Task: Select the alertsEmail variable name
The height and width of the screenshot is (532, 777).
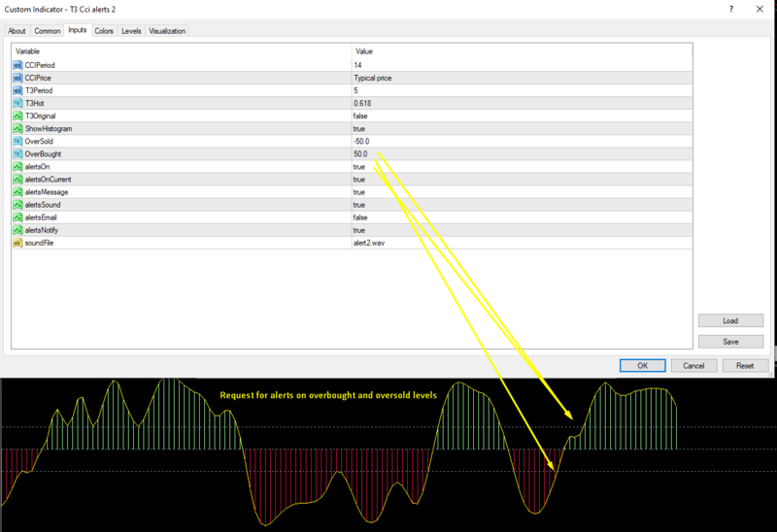Action: tap(41, 217)
